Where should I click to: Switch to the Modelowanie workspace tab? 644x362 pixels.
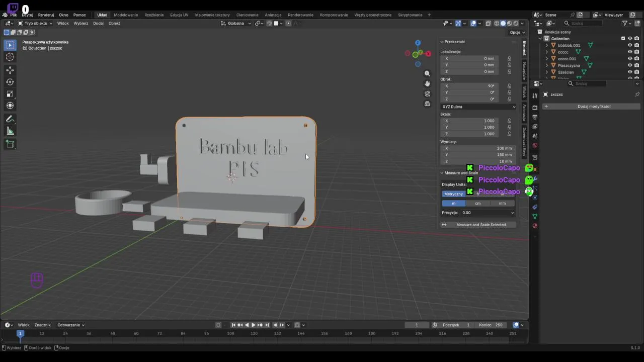(126, 15)
